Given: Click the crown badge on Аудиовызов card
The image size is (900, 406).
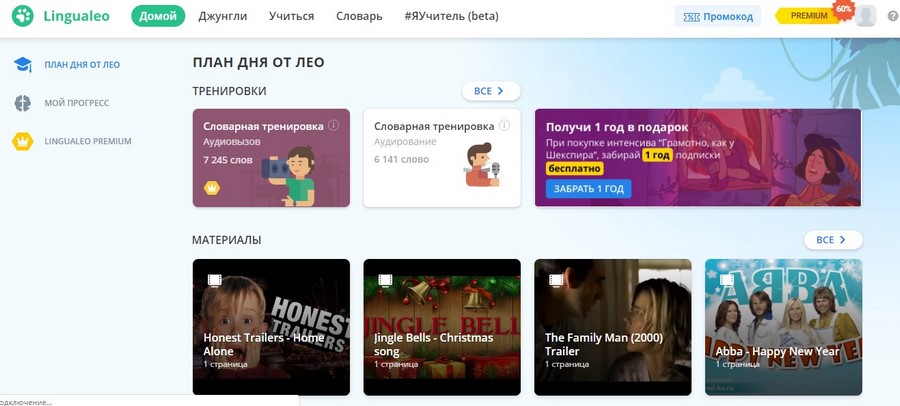Looking at the screenshot, I should (212, 187).
